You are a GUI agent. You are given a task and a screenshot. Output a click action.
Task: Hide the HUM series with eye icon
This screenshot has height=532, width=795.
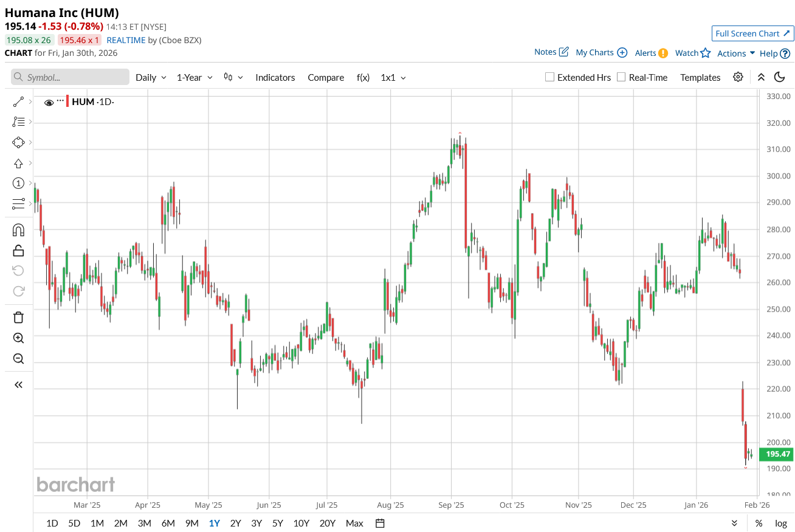[x=49, y=102]
